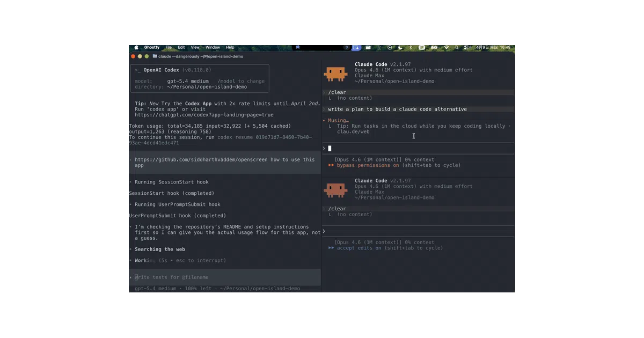
Task: Open the chatgpt.com codex landing page URL
Action: [x=204, y=115]
